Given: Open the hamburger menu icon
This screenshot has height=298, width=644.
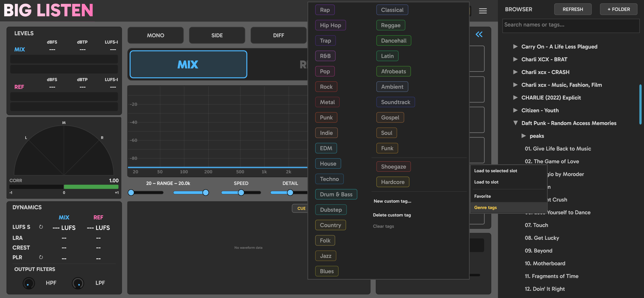Looking at the screenshot, I should click(x=483, y=11).
